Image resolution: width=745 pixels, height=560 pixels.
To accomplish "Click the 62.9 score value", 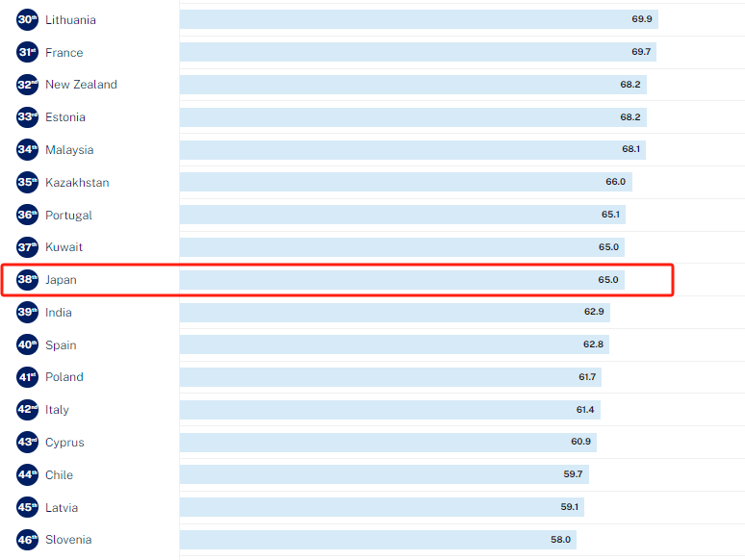I will (594, 312).
